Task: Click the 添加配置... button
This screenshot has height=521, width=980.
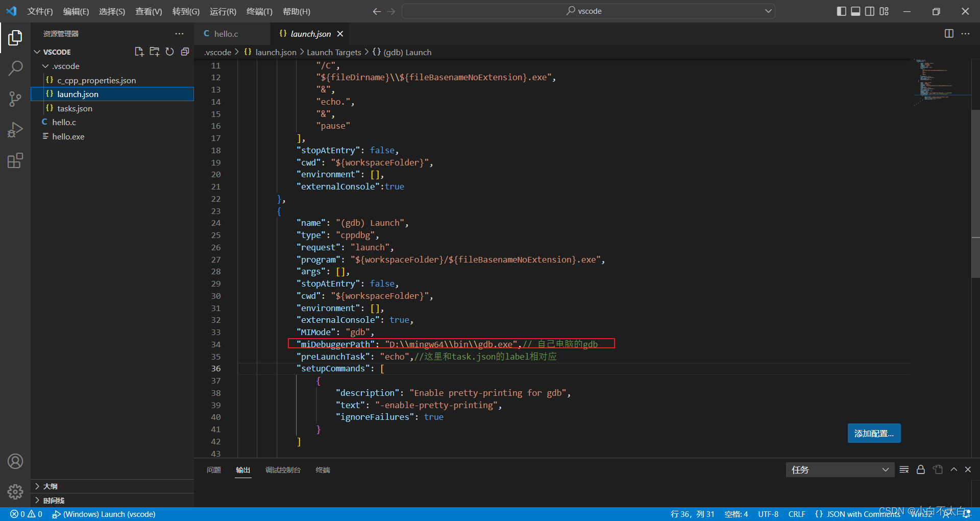Action: [874, 433]
